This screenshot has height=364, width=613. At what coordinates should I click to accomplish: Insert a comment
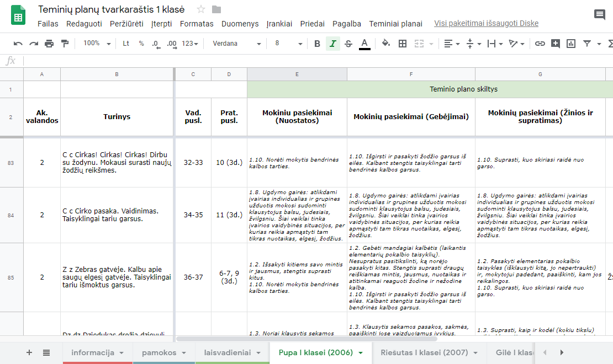coord(555,44)
